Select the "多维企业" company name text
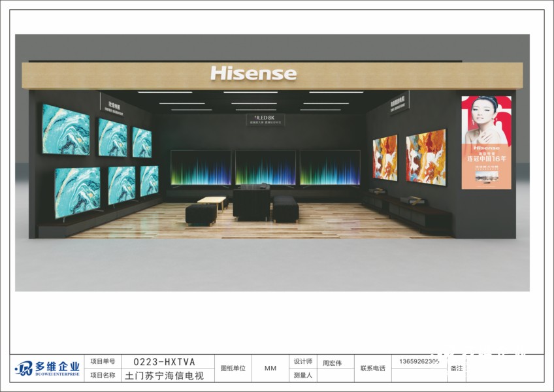Viewport: 554px width, 392px height. pyautogui.click(x=57, y=367)
